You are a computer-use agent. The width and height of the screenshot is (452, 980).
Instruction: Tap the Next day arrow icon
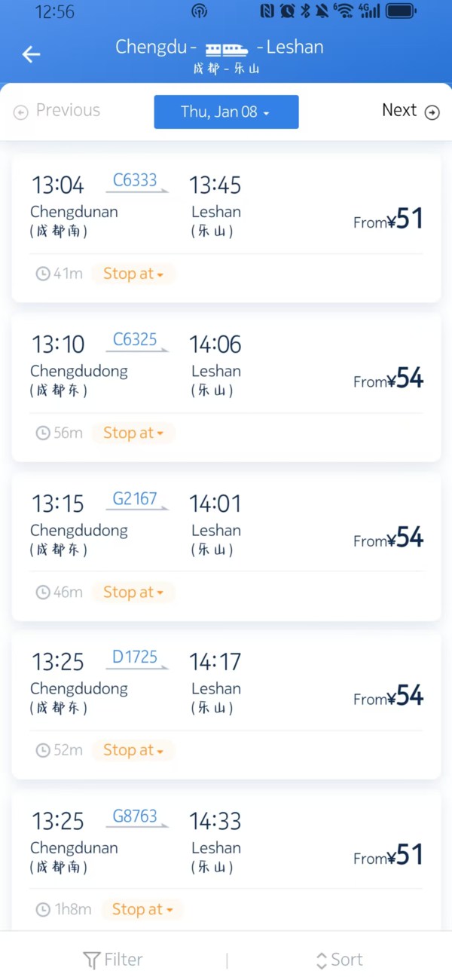tap(432, 112)
